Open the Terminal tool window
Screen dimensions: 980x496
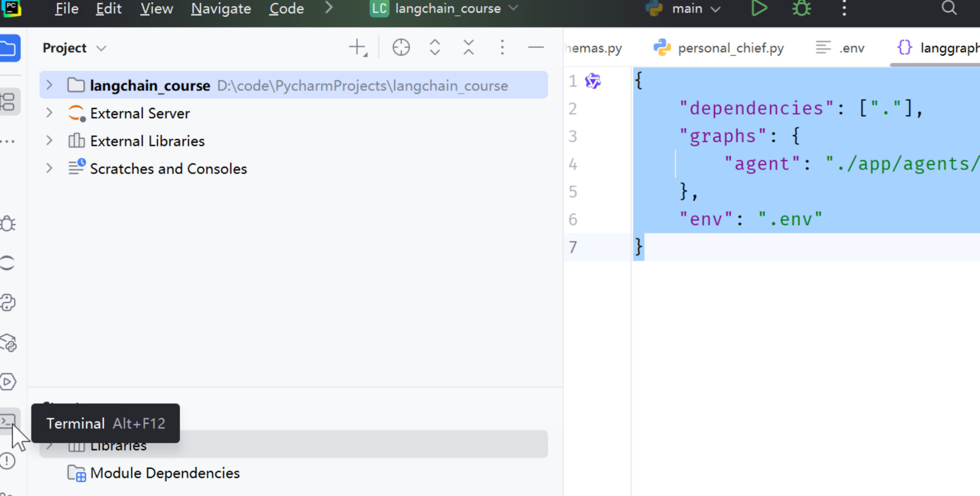point(8,421)
